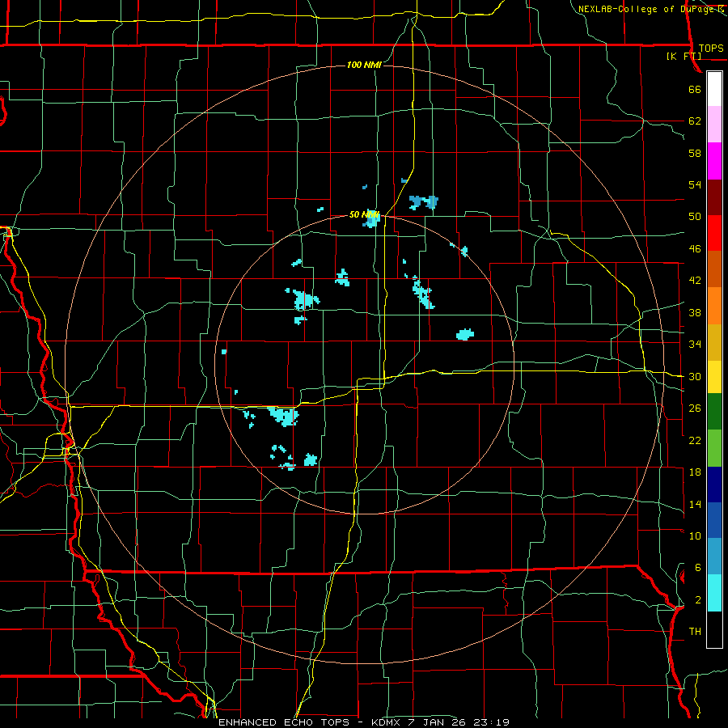Click the legend value '26'
728x728 pixels.
click(695, 408)
